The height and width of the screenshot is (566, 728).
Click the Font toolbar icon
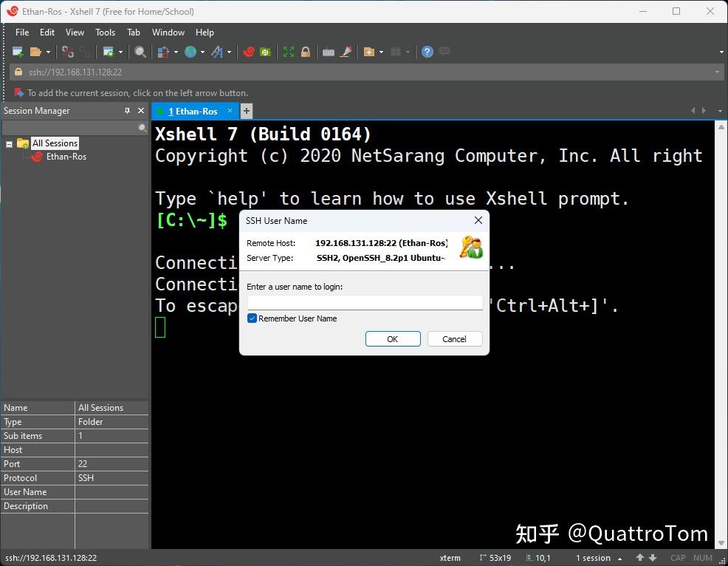click(x=217, y=52)
